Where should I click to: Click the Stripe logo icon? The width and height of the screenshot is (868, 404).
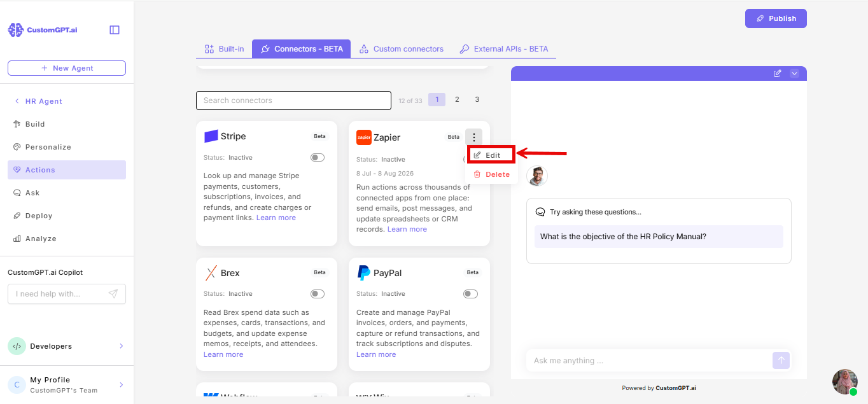211,136
